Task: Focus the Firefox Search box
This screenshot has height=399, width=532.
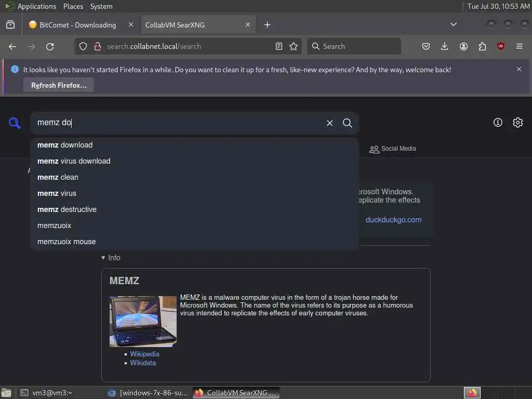Action: point(354,46)
